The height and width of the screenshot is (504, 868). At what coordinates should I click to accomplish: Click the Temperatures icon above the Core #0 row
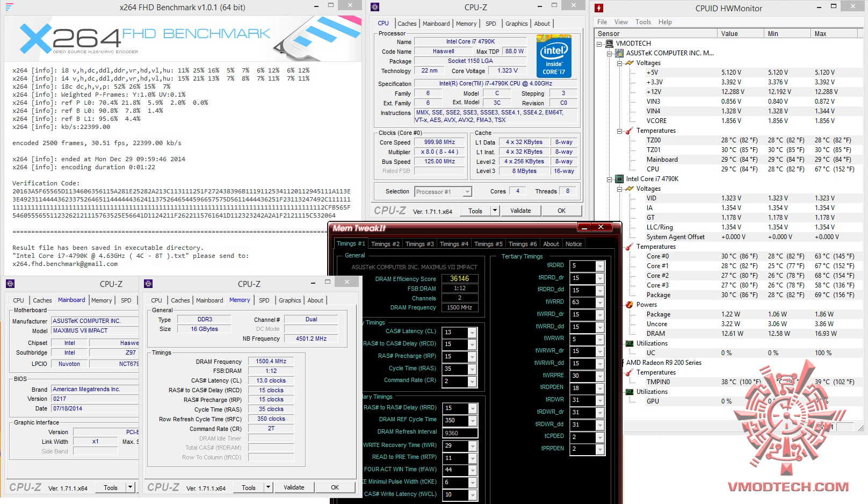630,247
